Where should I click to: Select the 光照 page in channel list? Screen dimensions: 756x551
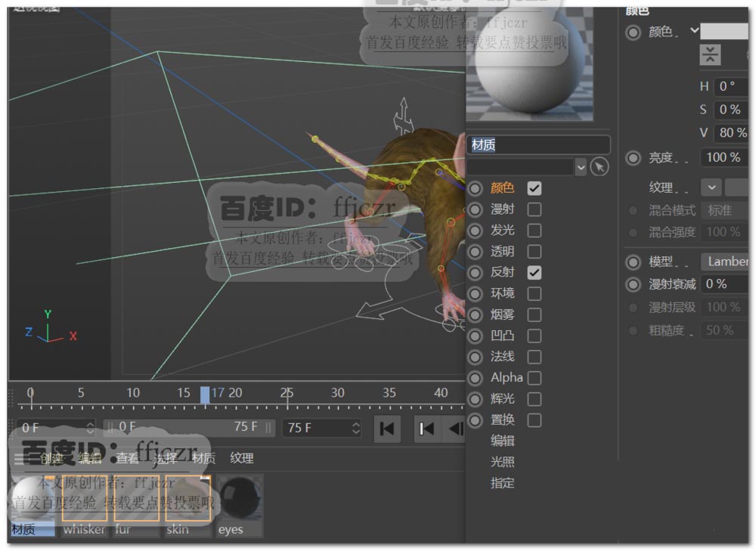(x=503, y=462)
